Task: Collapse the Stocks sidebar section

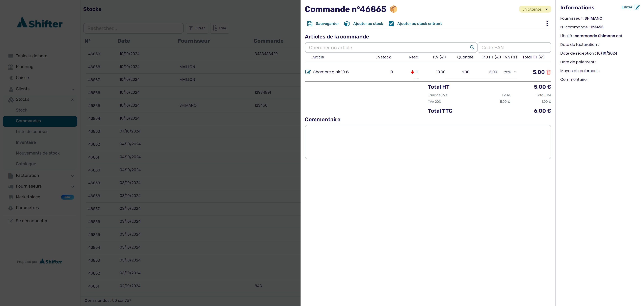Action: [72, 100]
